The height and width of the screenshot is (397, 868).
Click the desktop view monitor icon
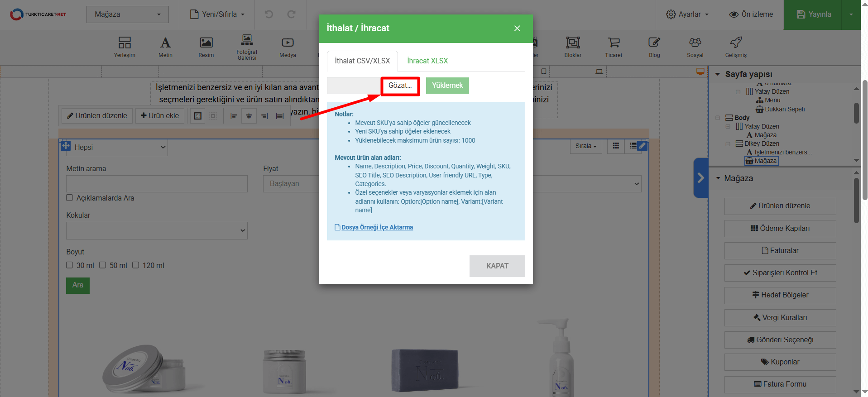click(700, 71)
